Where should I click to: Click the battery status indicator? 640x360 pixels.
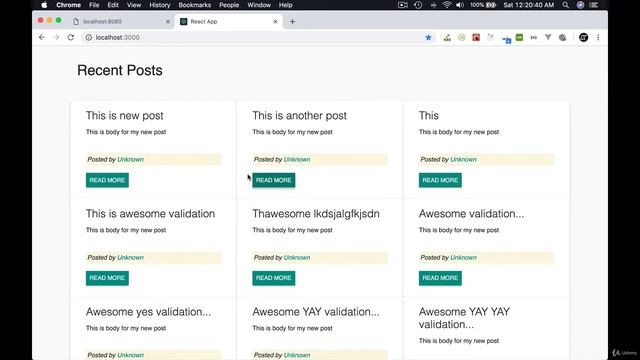pos(483,5)
